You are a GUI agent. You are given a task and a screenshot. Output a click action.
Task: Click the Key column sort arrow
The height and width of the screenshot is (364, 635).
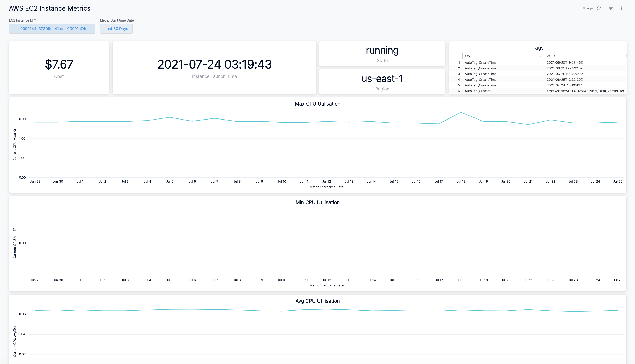pos(541,56)
